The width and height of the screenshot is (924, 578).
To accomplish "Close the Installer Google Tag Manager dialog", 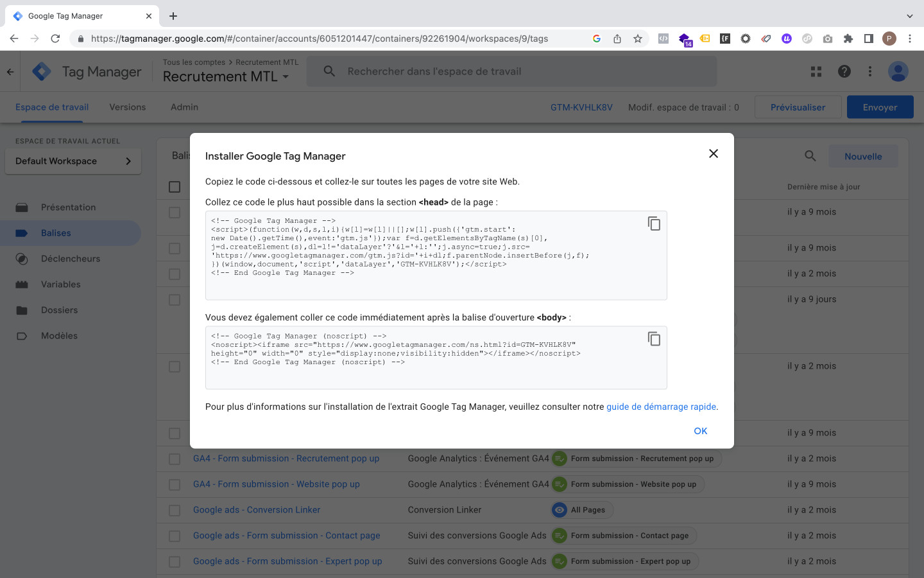I will pos(714,153).
